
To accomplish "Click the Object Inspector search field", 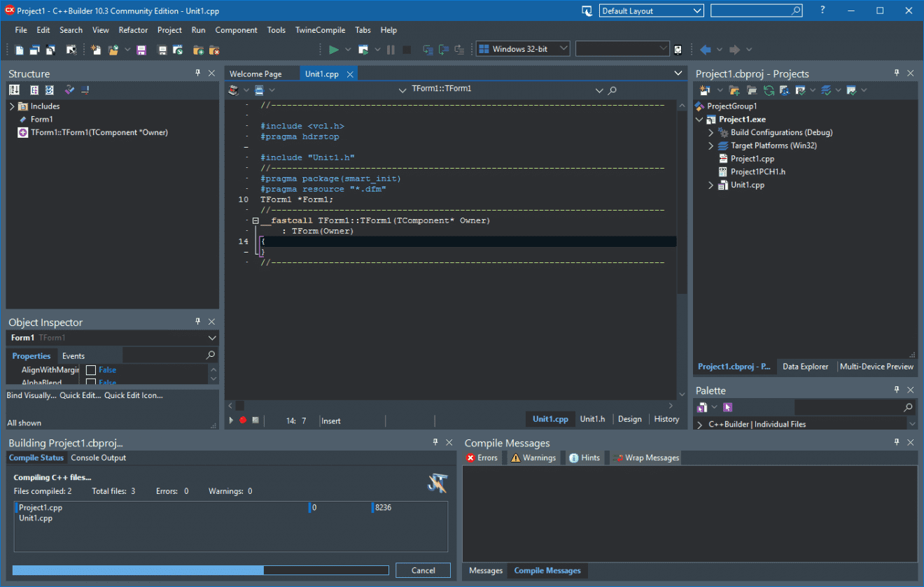I will pos(169,355).
